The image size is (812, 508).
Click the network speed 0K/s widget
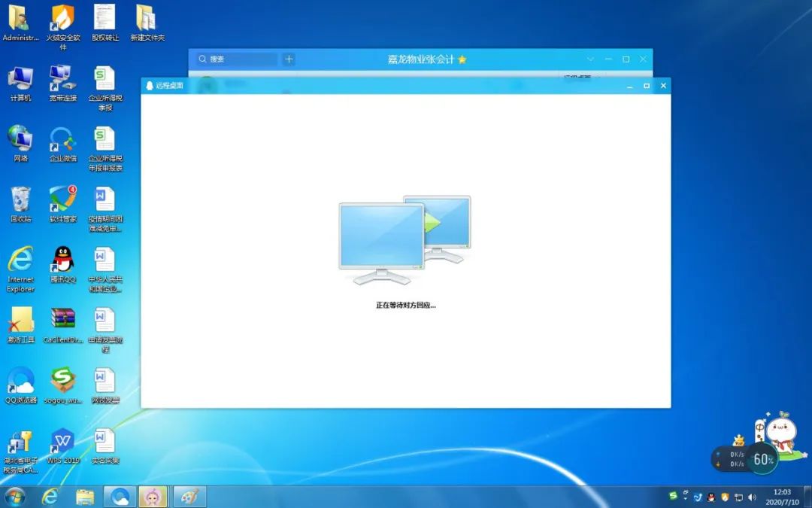click(731, 459)
